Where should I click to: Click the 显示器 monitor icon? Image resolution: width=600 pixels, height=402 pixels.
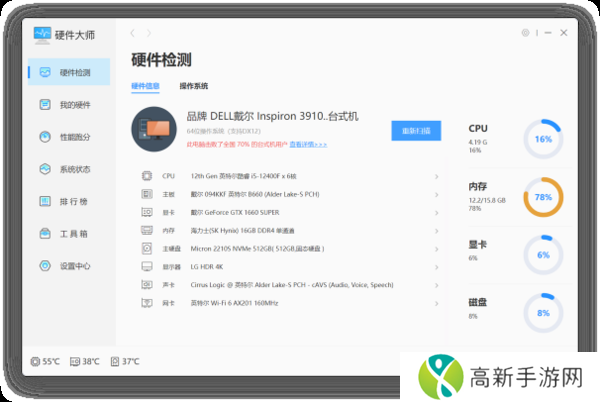(x=147, y=267)
